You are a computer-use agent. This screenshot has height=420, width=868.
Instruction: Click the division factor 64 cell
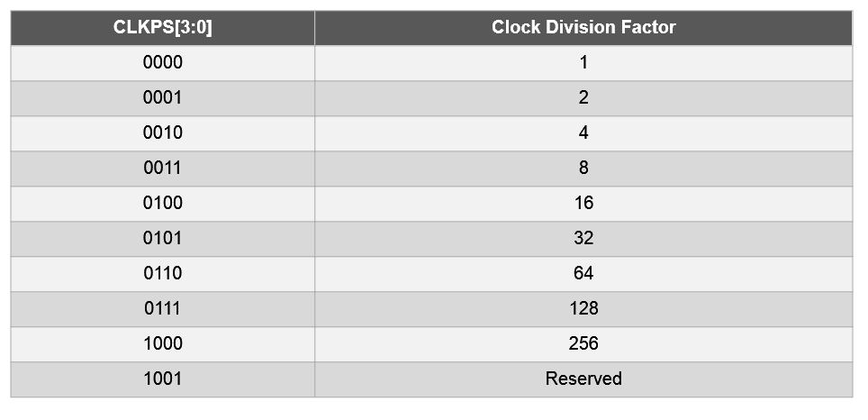(583, 274)
